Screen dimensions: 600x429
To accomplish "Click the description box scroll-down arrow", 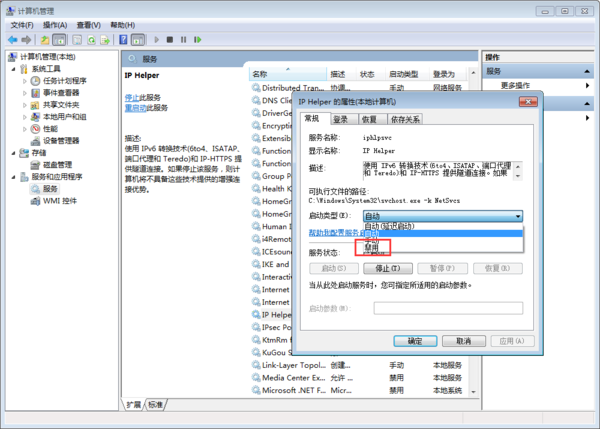I will click(518, 176).
